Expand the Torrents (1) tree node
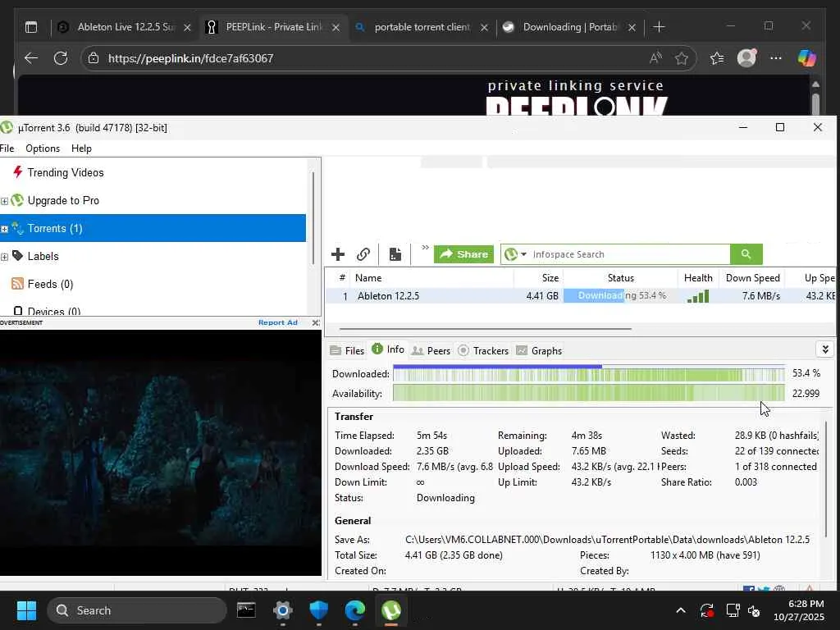Image resolution: width=840 pixels, height=630 pixels. 4,230
